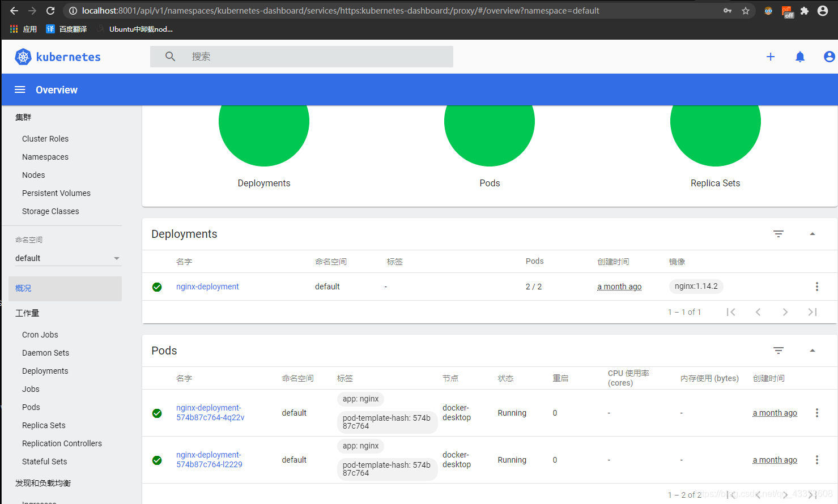Screen dimensions: 838x504
Task: Click the browser address bar URL
Action: (341, 11)
